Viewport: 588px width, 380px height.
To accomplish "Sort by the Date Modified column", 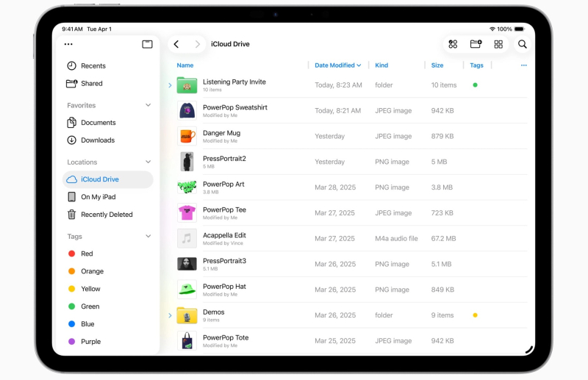I will pos(337,65).
